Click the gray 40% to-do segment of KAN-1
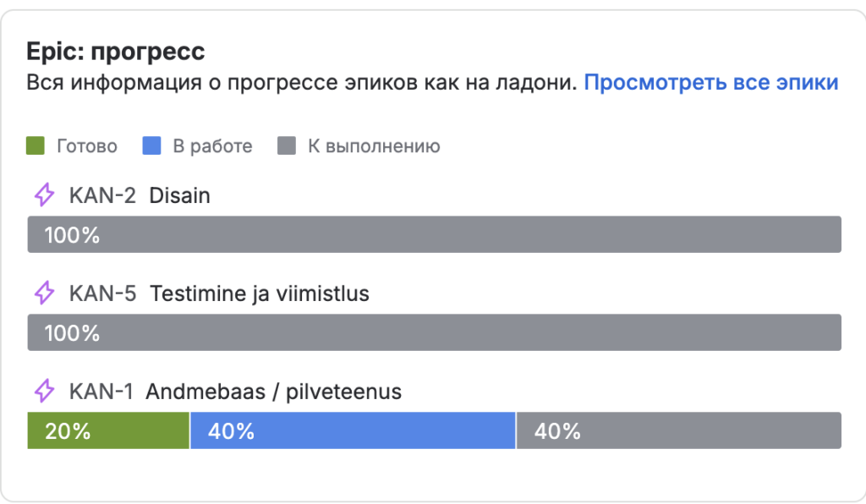 point(678,430)
